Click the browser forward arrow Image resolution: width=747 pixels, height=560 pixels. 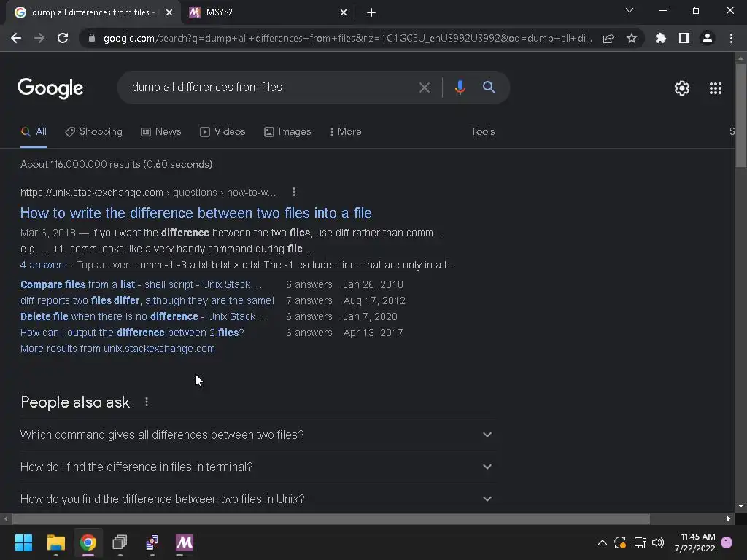39,38
